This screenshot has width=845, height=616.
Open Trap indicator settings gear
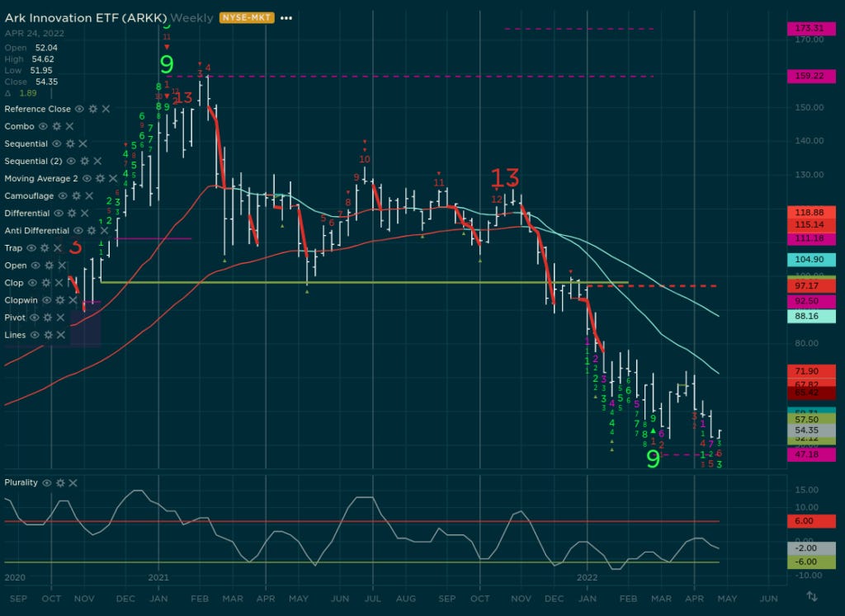click(x=45, y=248)
